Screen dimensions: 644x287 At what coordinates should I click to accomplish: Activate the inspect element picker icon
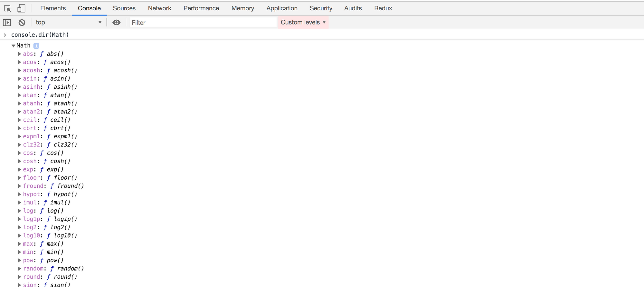[7, 8]
